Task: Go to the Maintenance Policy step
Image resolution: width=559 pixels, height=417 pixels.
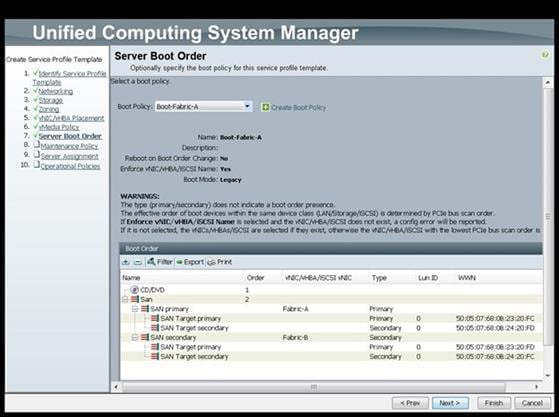Action: 69,146
